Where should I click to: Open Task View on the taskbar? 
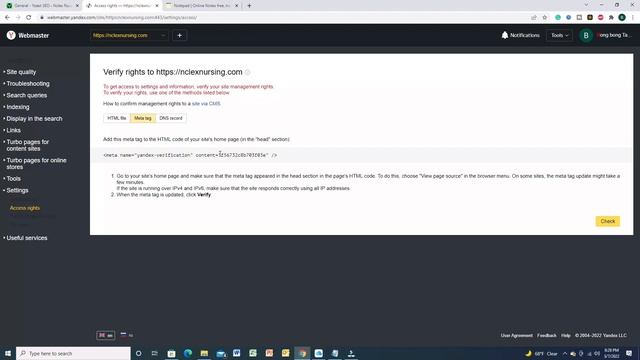coord(155,353)
